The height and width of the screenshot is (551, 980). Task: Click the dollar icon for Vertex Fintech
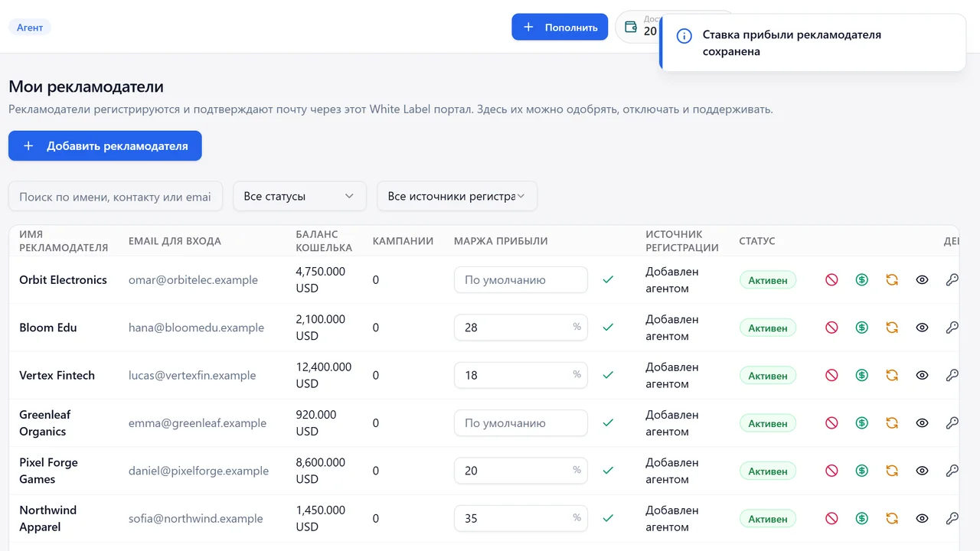tap(862, 376)
